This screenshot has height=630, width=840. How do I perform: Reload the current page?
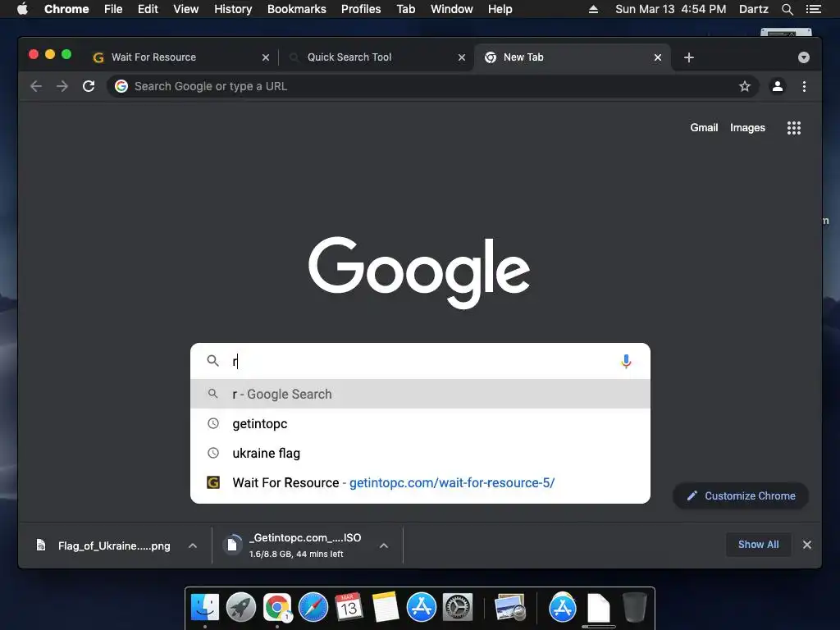click(89, 86)
